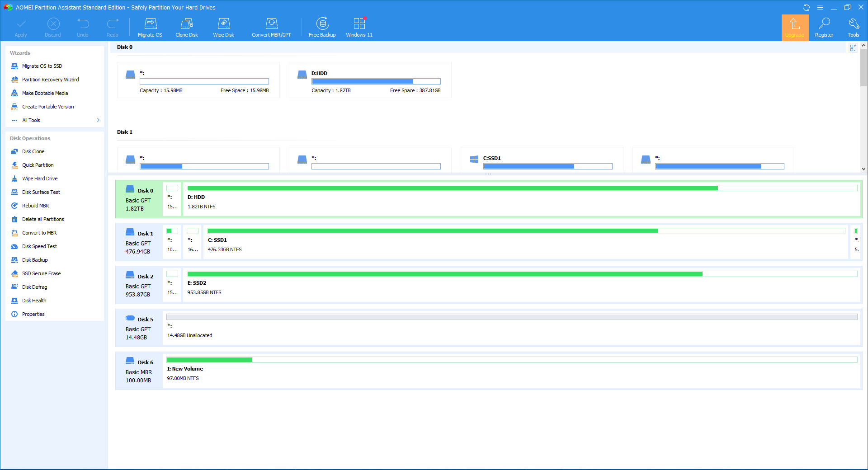Select the 14.48GB Unallocated space
Viewport: 868px width, 470px height.
pos(512,328)
